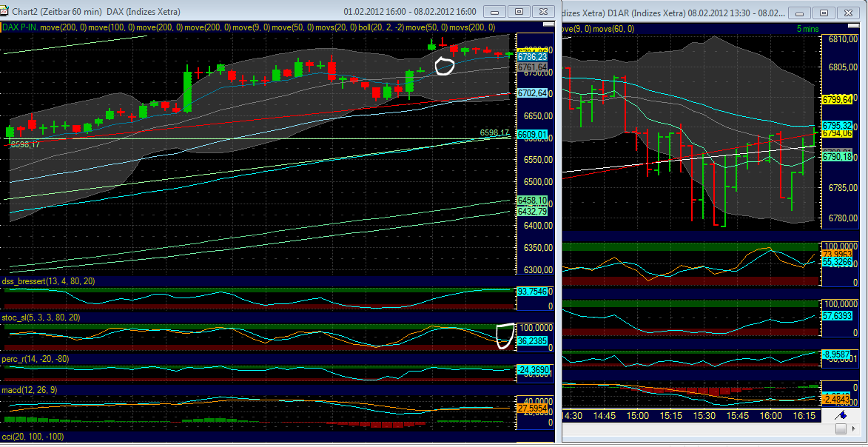
Task: Select the DAX P-IN indicator header label
Action: tap(20, 27)
